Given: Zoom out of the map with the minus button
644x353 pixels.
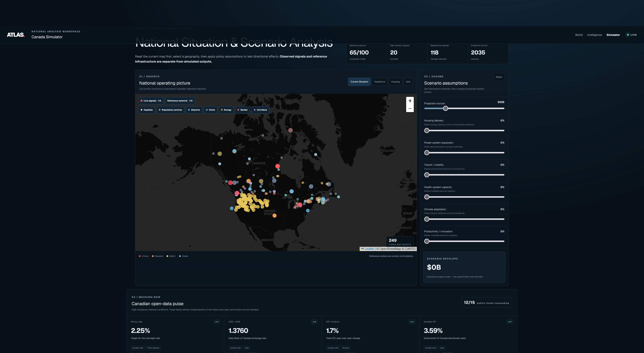Looking at the screenshot, I should pyautogui.click(x=410, y=108).
